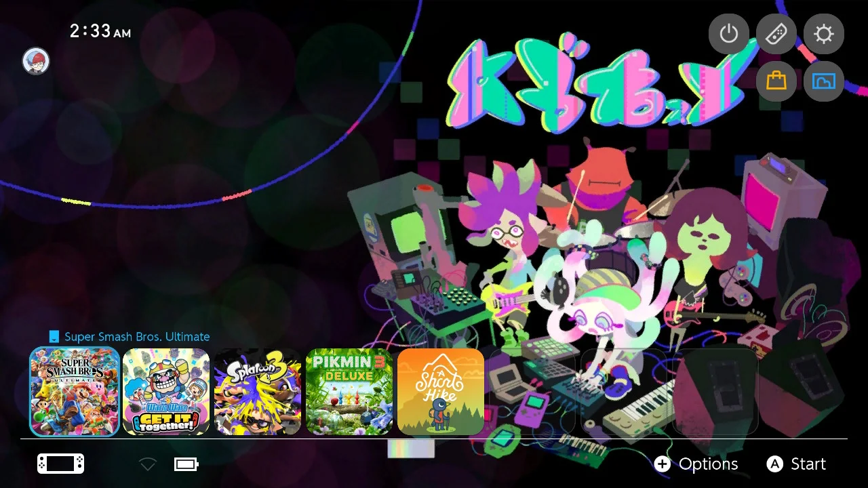The height and width of the screenshot is (488, 868).
Task: Select the Pikmin 3 Deluxe tile
Action: coord(349,392)
